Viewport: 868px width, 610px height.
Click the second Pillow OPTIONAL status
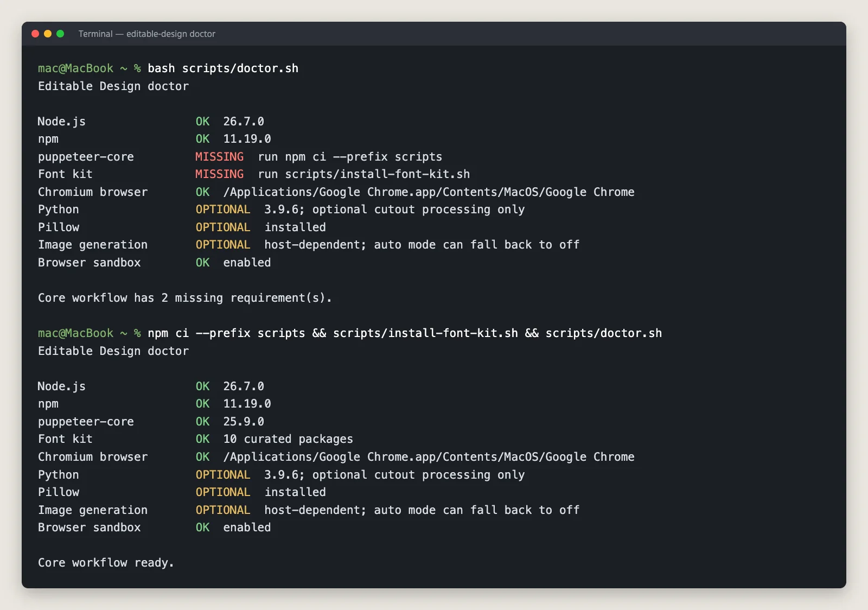click(x=223, y=492)
